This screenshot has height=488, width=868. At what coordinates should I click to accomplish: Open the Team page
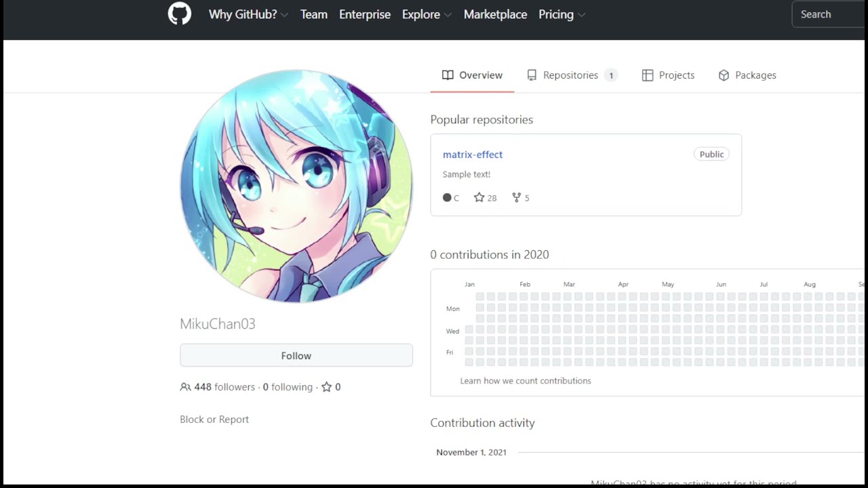(314, 14)
